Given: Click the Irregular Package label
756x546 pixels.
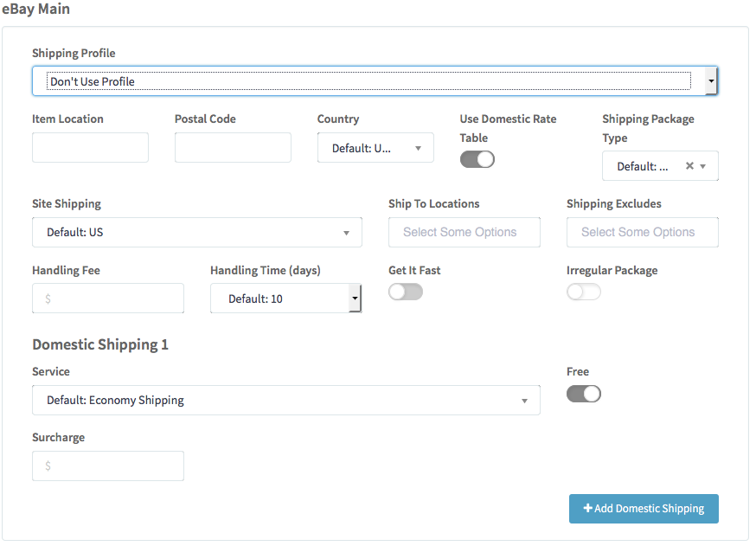Looking at the screenshot, I should [612, 271].
